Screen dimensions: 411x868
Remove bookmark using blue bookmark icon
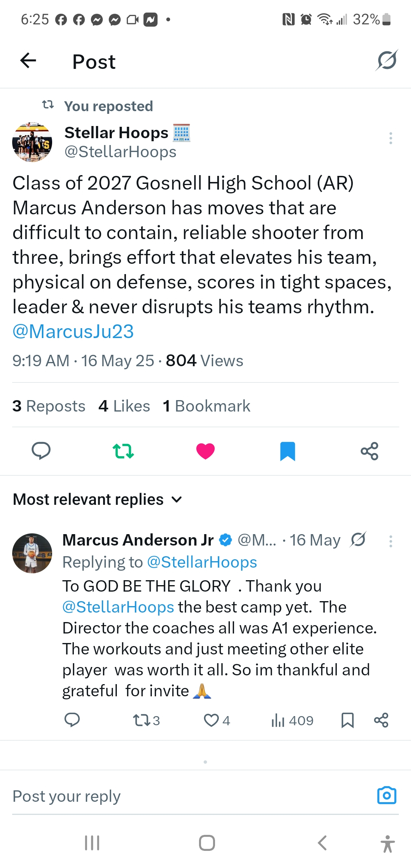(x=288, y=452)
